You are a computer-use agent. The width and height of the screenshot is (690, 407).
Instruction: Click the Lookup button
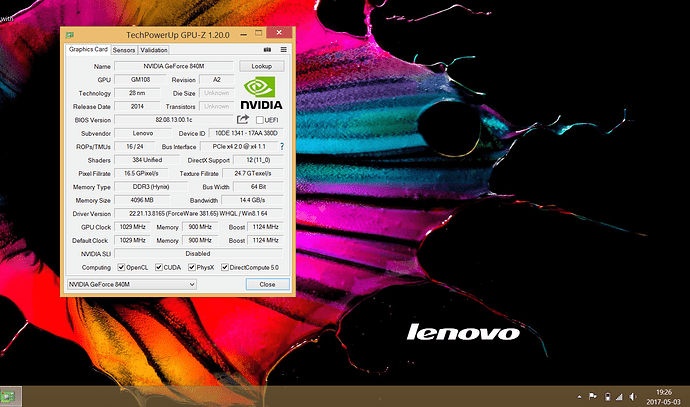(261, 66)
